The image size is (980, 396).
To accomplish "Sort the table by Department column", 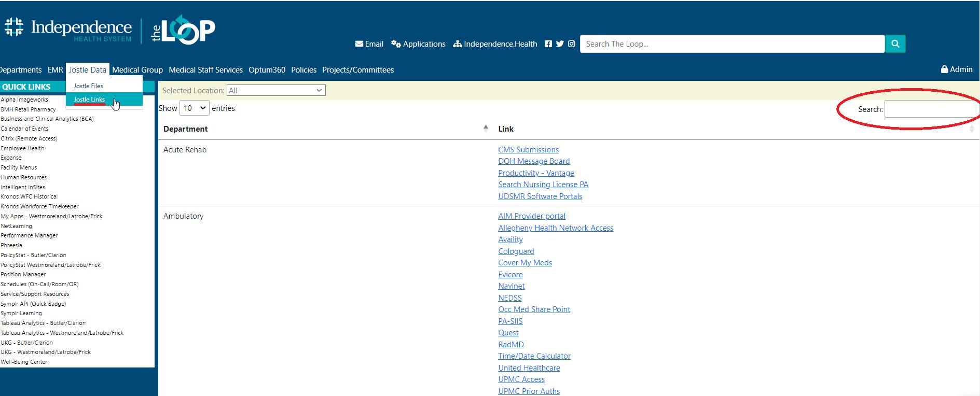I will pyautogui.click(x=325, y=129).
